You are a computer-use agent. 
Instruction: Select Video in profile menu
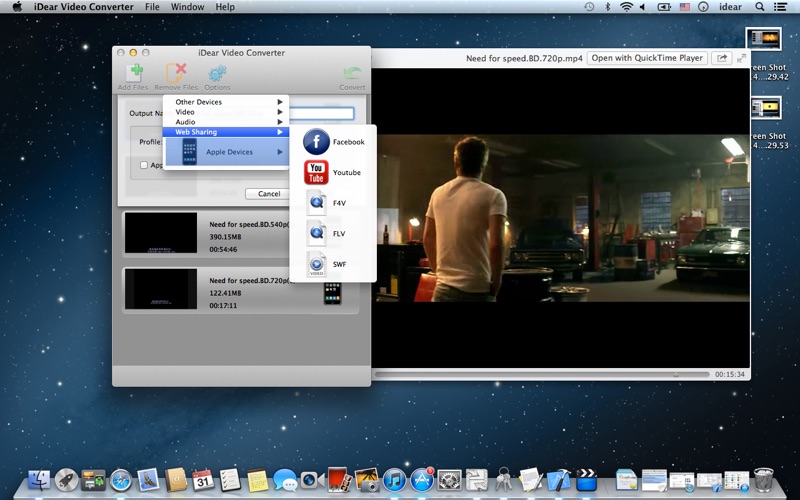click(226, 112)
